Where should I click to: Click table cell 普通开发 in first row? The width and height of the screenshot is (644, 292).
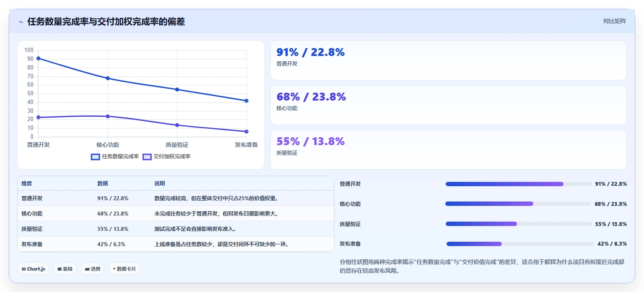[32, 198]
